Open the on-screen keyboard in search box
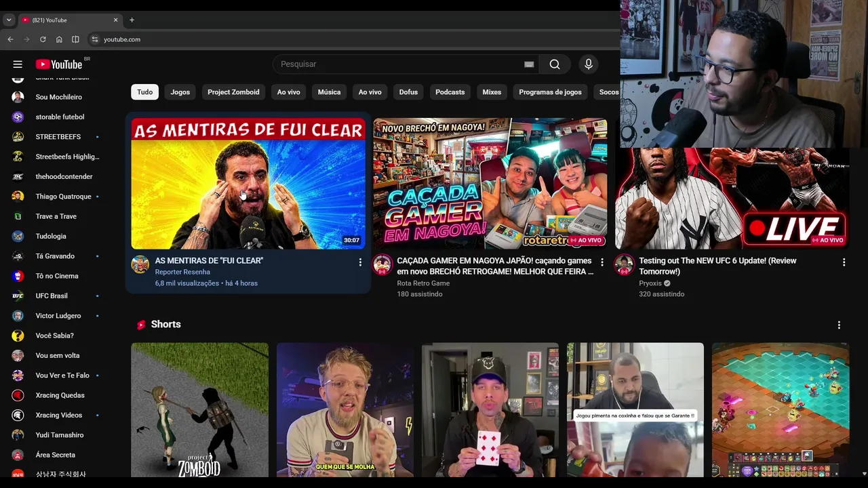 [529, 64]
